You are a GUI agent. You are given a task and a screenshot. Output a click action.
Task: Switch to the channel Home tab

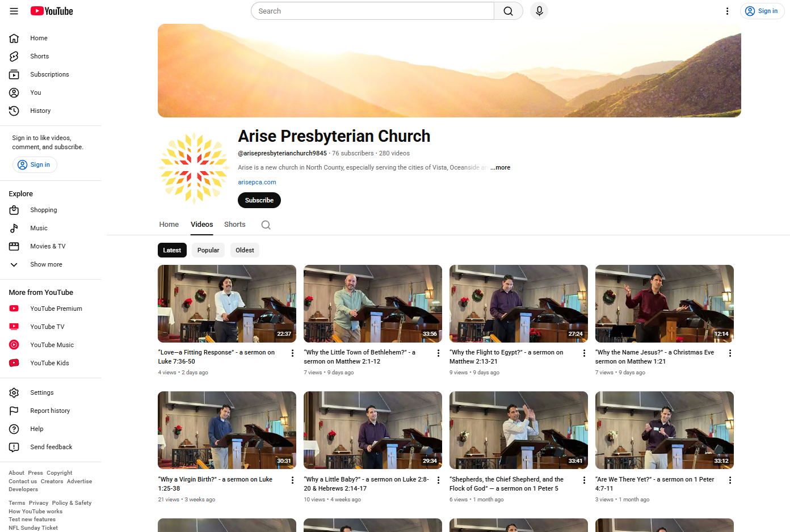point(169,225)
